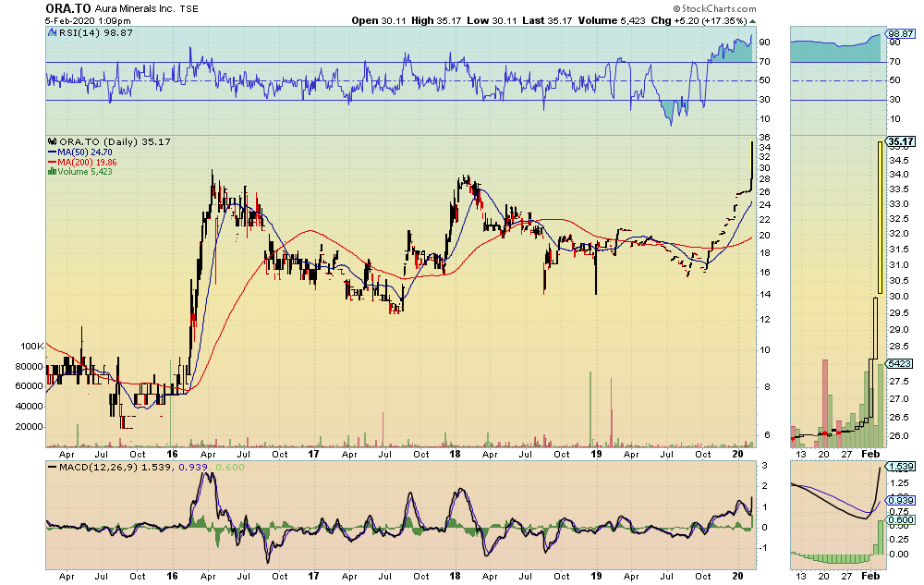Viewport: 924px width, 585px height.
Task: Click the boxed 0.600 histogram flag on MACD zoom panel
Action: coord(901,519)
